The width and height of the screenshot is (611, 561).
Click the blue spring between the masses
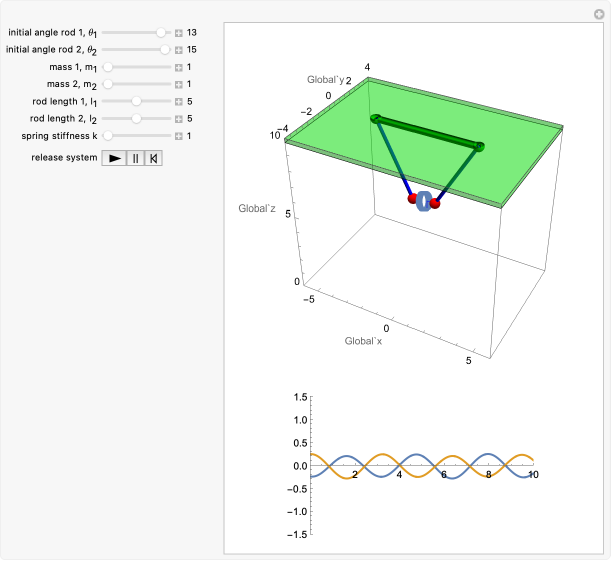click(x=424, y=201)
